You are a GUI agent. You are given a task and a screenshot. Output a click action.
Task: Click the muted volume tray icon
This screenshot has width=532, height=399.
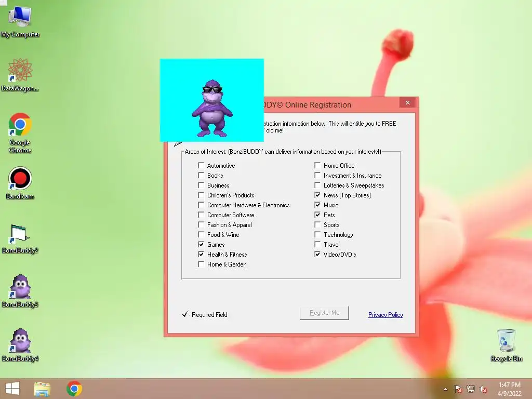(483, 389)
